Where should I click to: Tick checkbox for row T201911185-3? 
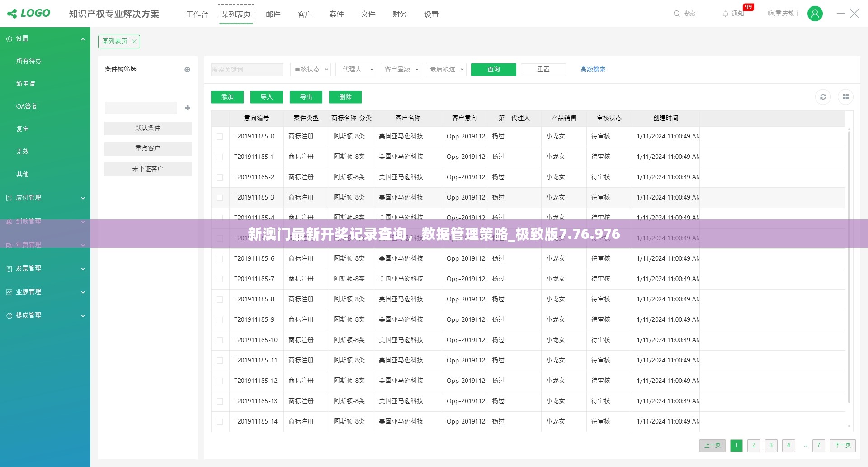(220, 198)
